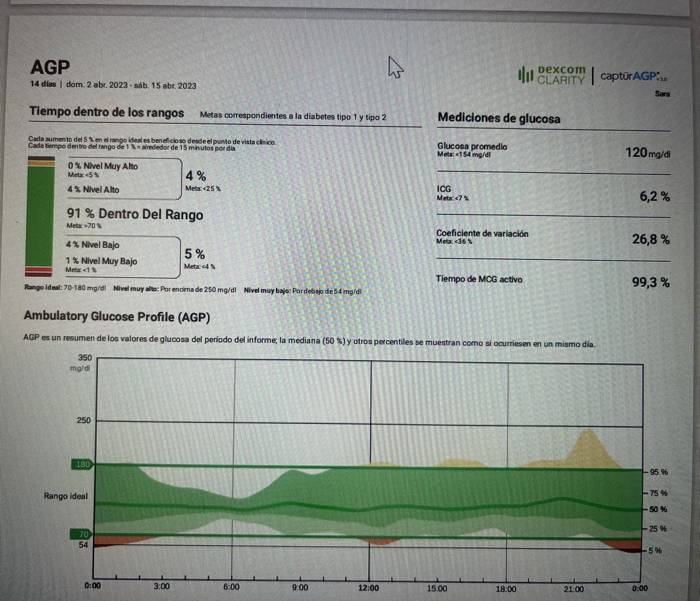700x601 pixels.
Task: Select the 70 mg/dl range marker label
Action: (83, 533)
